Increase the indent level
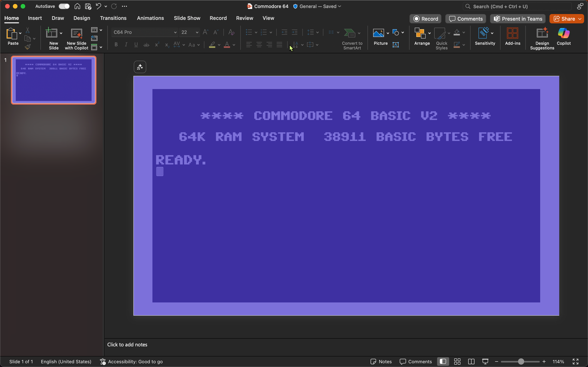The image size is (588, 367). click(294, 32)
